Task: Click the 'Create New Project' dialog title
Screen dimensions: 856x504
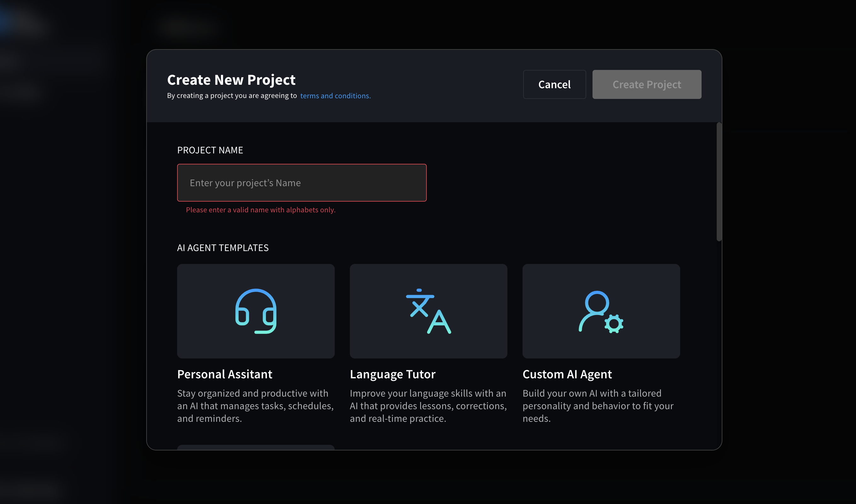Action: pos(231,80)
